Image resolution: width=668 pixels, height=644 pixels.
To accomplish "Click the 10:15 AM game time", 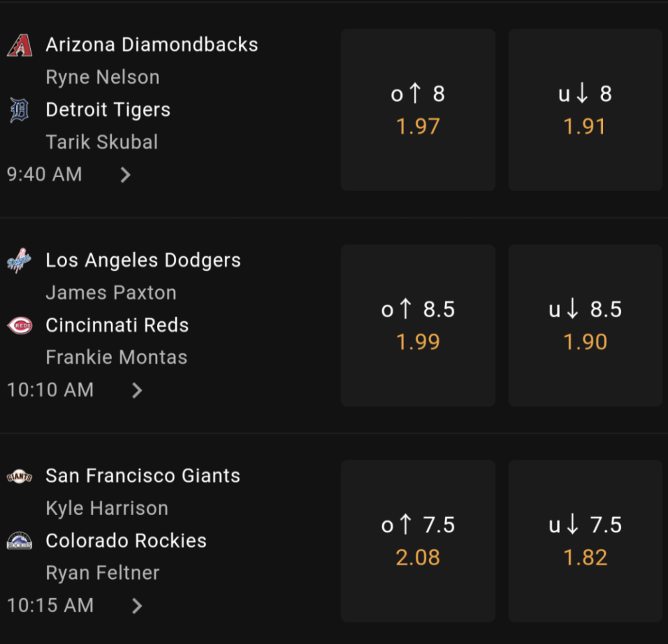I will [50, 605].
